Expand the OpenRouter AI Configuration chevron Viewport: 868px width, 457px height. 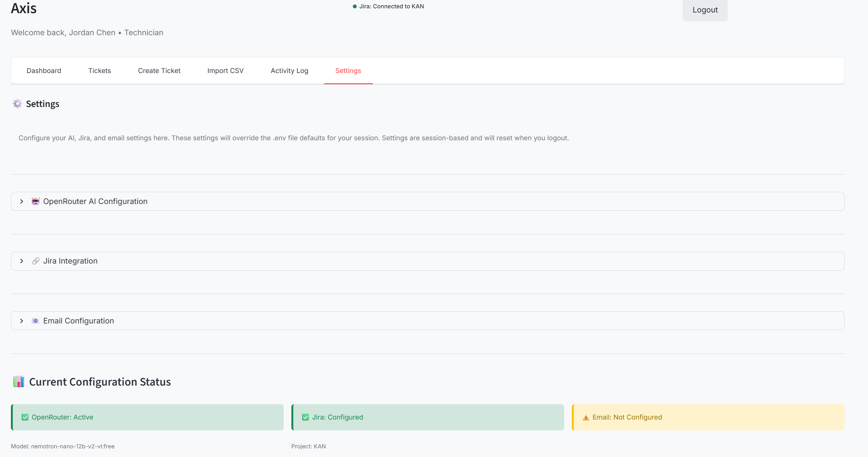pos(21,201)
